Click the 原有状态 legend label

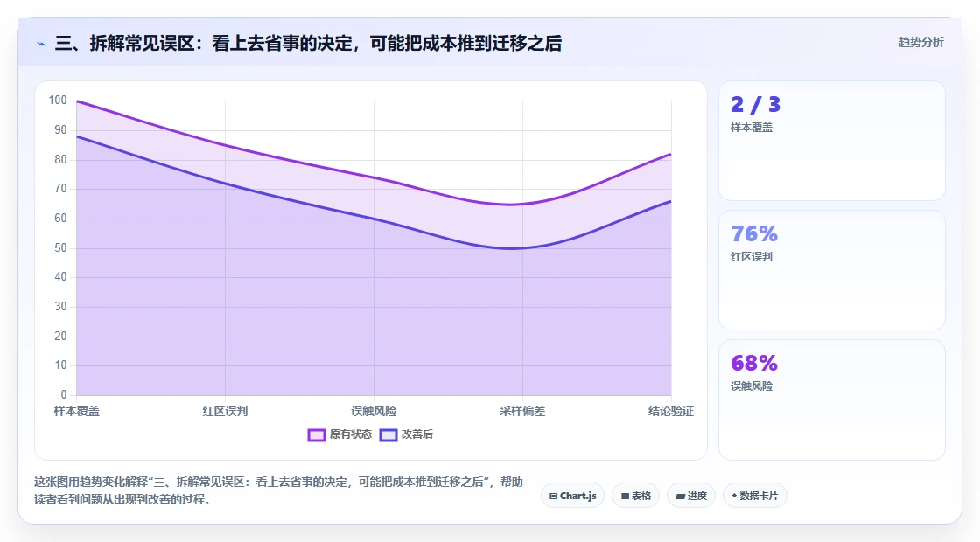coord(351,434)
